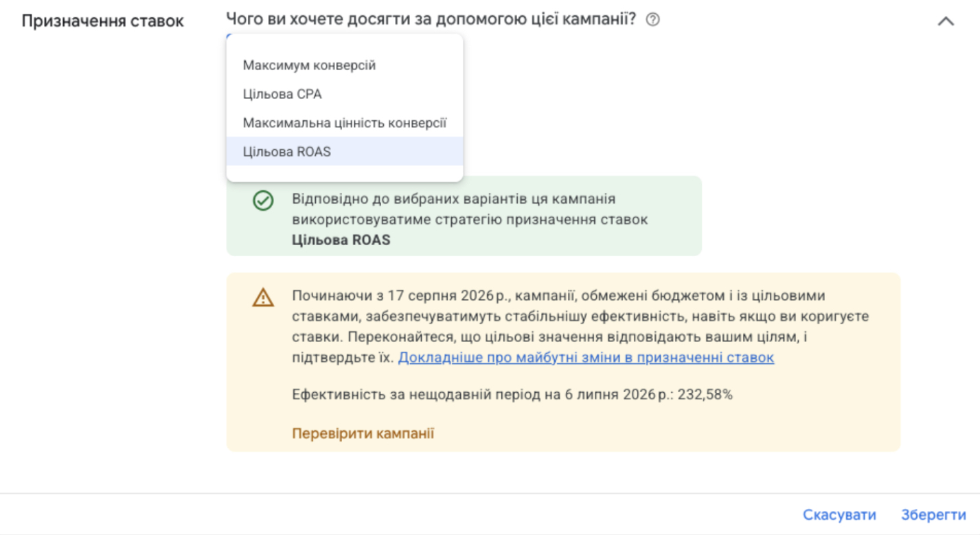This screenshot has height=535, width=980.
Task: Select Максимум конверсій from the dropdown list
Action: coord(345,65)
